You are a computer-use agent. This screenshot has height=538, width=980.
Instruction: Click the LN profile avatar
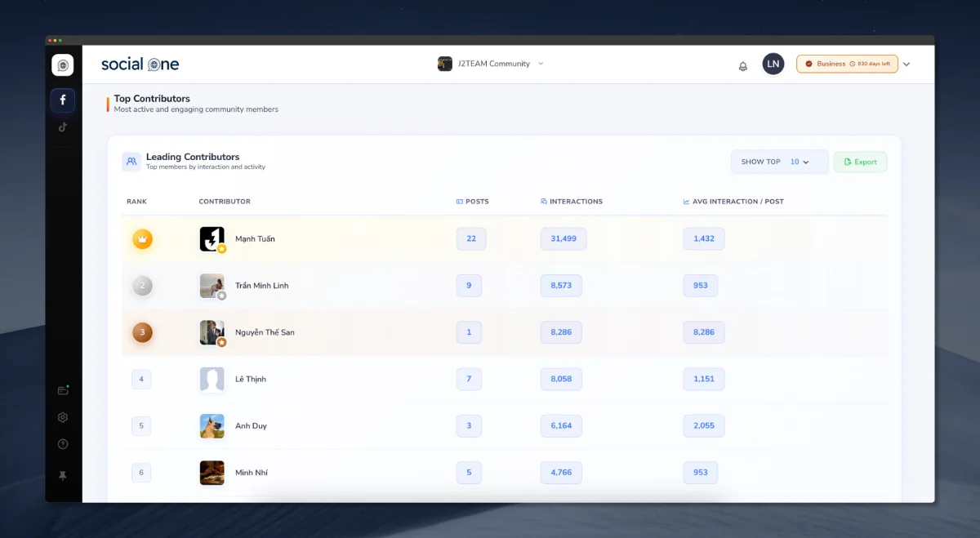pyautogui.click(x=773, y=64)
